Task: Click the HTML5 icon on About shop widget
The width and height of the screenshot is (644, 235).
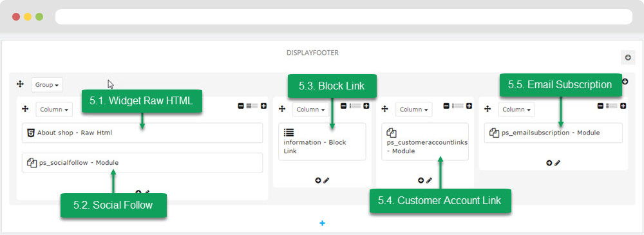Action: pyautogui.click(x=31, y=133)
